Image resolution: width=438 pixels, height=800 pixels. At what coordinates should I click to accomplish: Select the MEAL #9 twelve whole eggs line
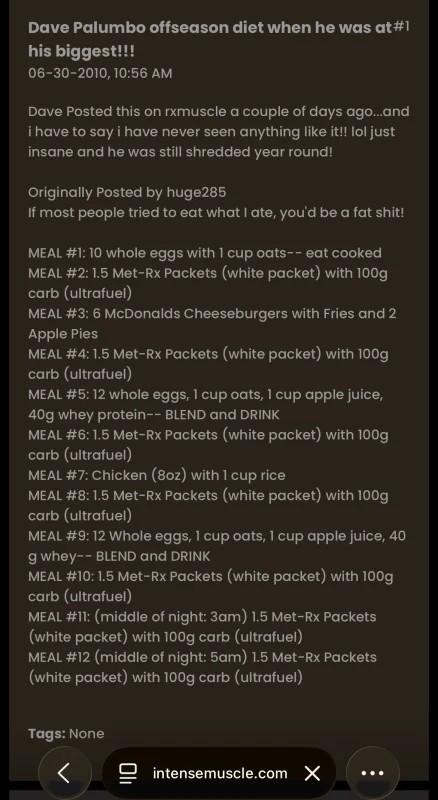(x=217, y=546)
